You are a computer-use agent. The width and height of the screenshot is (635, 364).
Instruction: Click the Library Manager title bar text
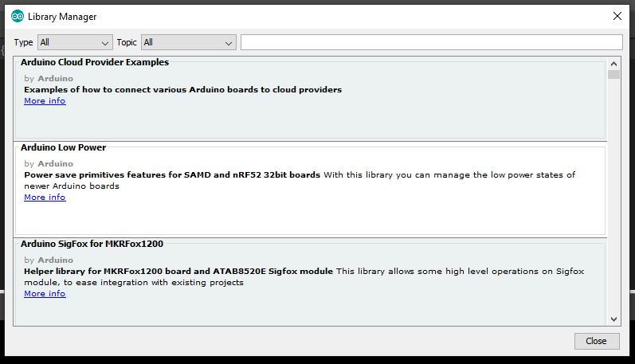(63, 16)
